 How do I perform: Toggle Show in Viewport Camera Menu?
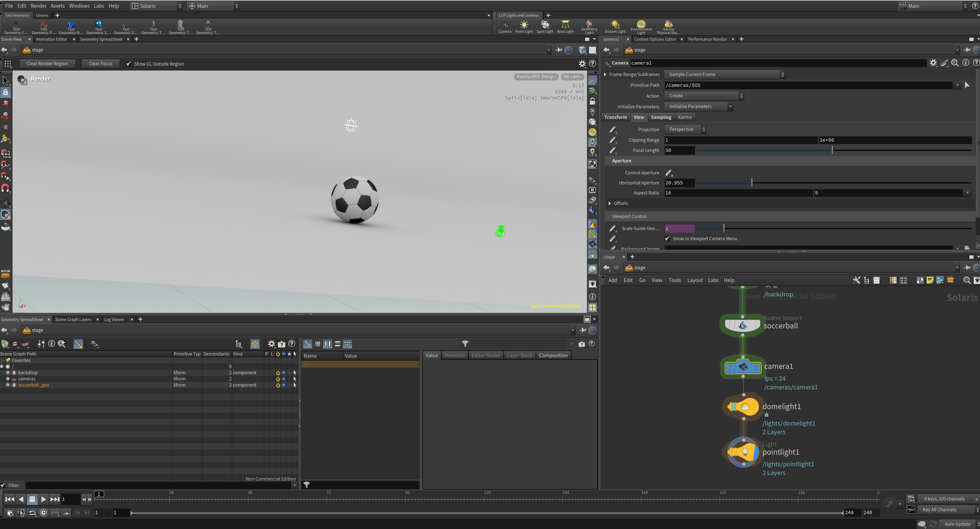[667, 239]
